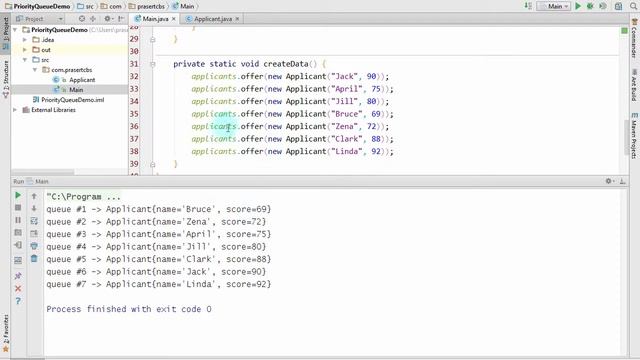This screenshot has width=640, height=360.
Task: Debug Main using the toolbar bug icon
Action: point(590,6)
